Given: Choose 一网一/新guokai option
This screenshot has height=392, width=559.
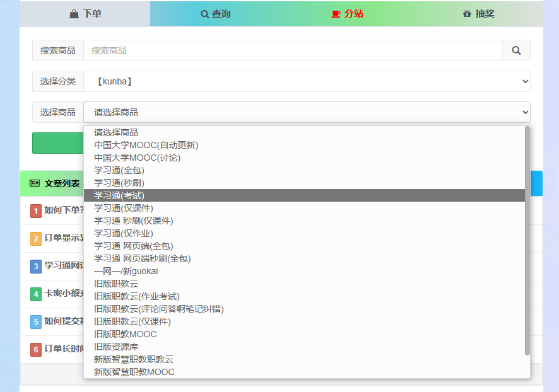Looking at the screenshot, I should coord(305,271).
